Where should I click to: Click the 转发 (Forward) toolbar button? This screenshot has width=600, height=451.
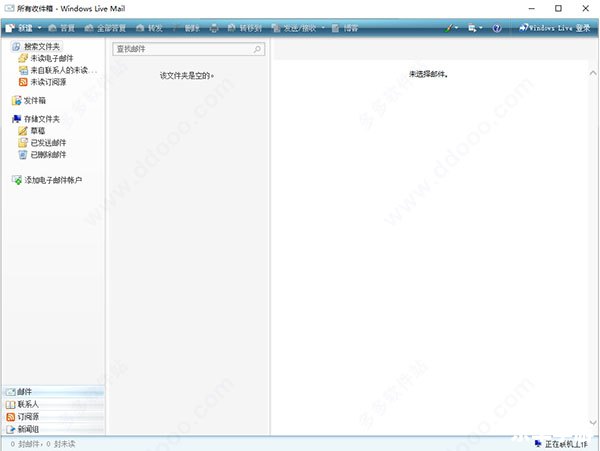[x=150, y=28]
